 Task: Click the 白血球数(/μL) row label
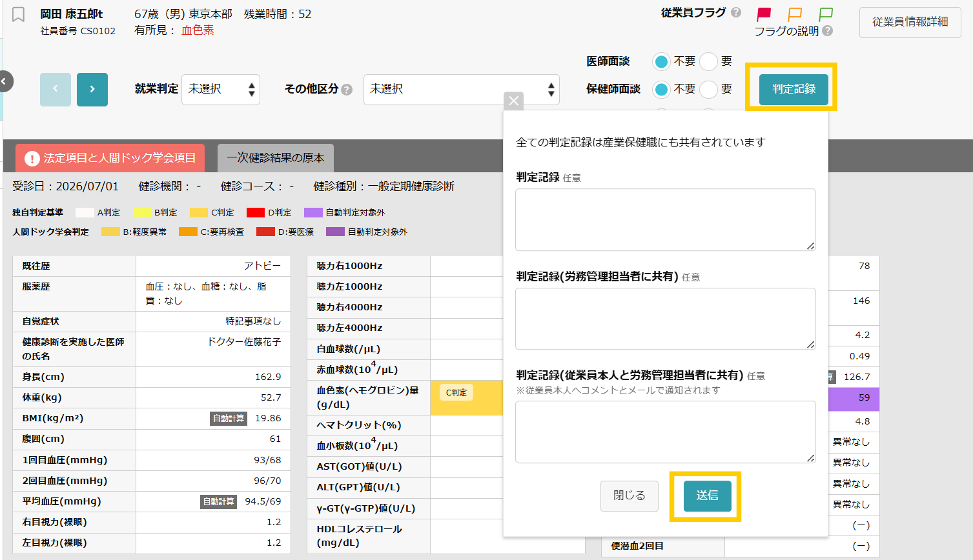pos(349,349)
